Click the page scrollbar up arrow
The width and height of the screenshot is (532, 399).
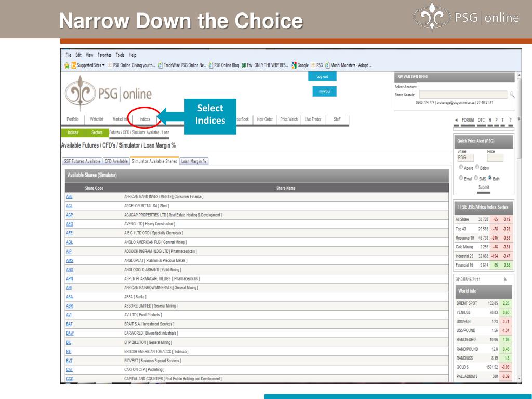pyautogui.click(x=518, y=75)
